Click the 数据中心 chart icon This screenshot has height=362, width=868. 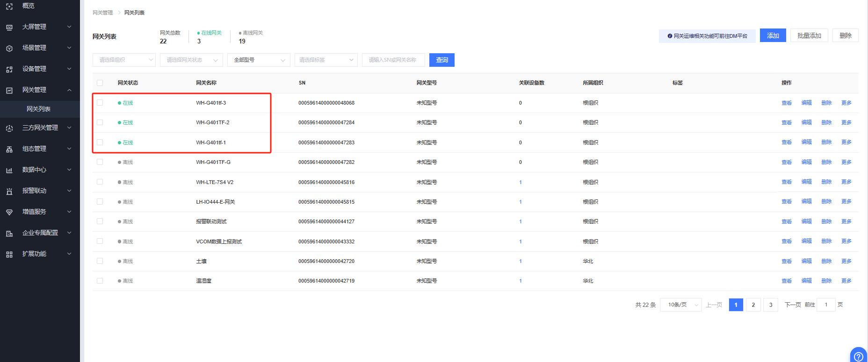pos(9,170)
